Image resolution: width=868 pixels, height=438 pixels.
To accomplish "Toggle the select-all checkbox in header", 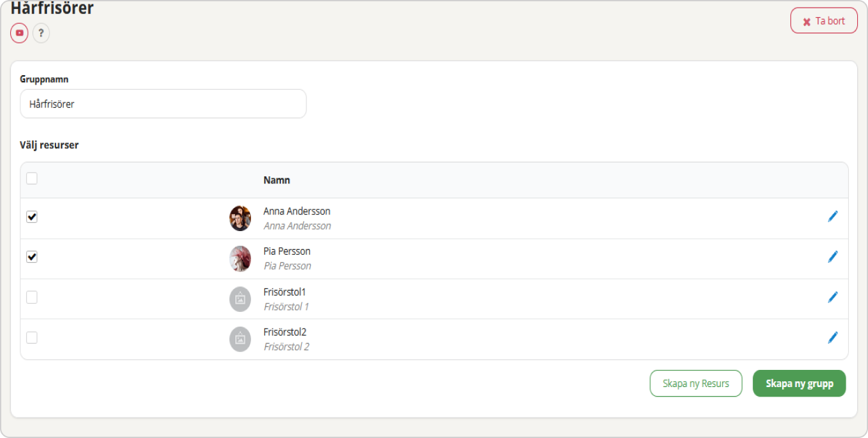I will (x=32, y=179).
